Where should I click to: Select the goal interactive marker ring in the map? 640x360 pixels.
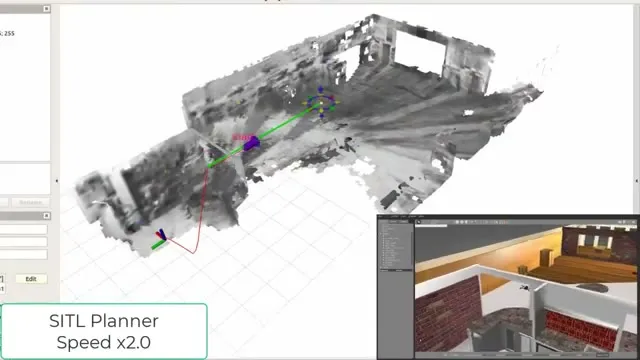click(321, 103)
